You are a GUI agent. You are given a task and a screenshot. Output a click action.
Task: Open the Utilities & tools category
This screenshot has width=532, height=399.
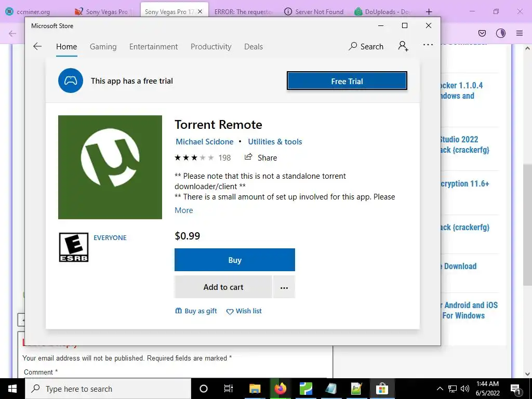pos(275,142)
